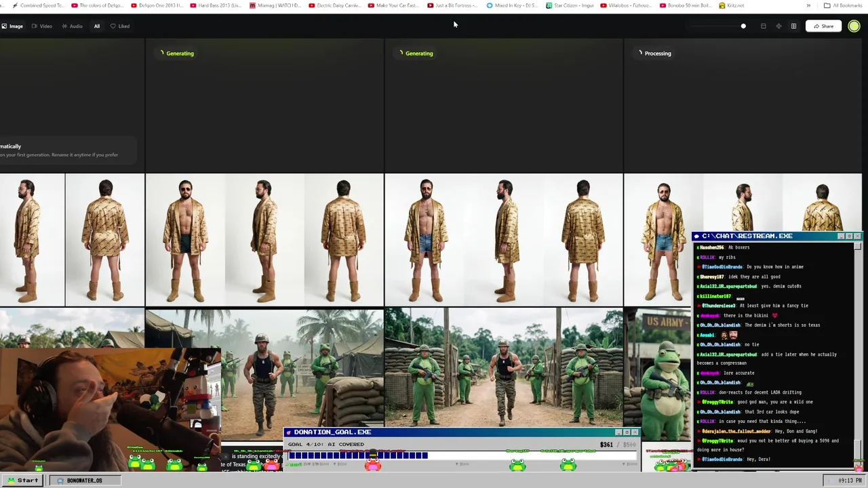Select the All filter
Image resolution: width=868 pixels, height=488 pixels.
[x=97, y=26]
